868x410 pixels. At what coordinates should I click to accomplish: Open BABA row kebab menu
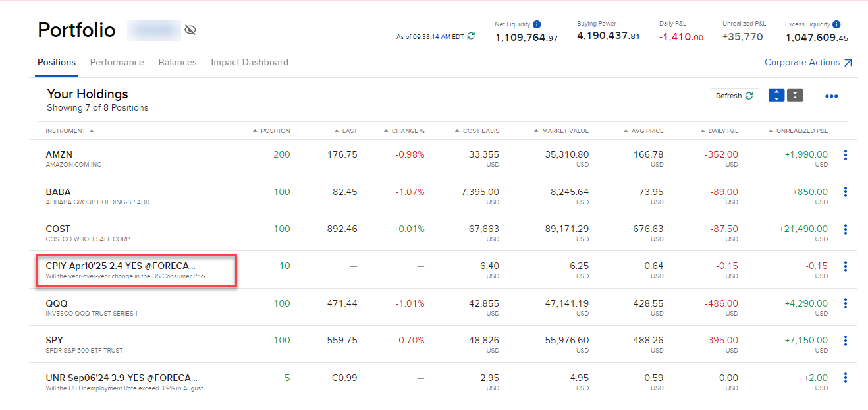point(846,192)
